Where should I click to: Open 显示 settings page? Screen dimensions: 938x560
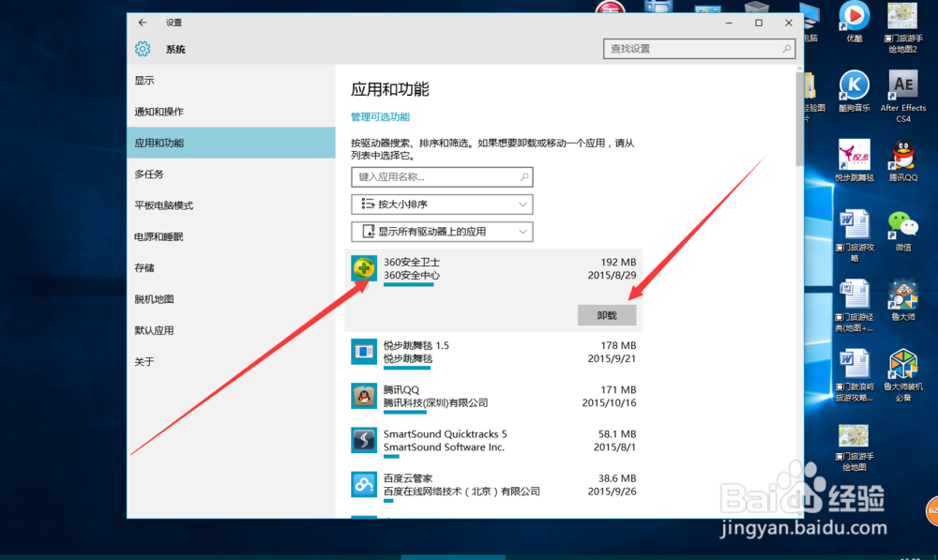pyautogui.click(x=231, y=80)
